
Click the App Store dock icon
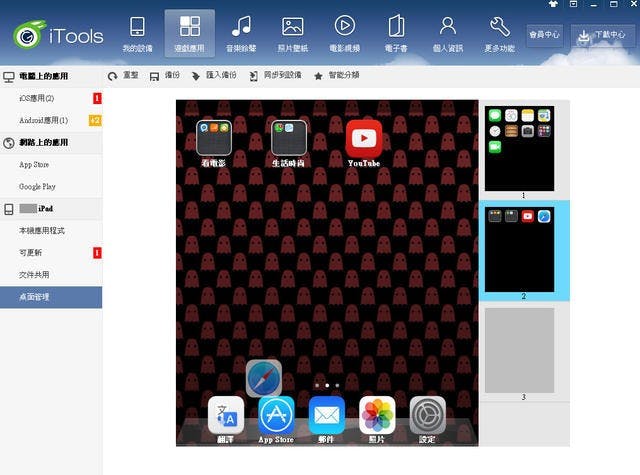(276, 415)
